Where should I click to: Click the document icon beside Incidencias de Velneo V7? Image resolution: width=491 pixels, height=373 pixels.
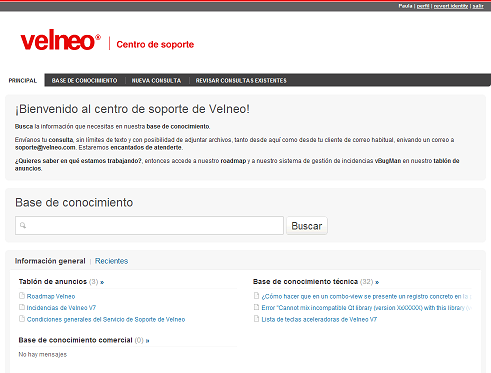tap(22, 307)
